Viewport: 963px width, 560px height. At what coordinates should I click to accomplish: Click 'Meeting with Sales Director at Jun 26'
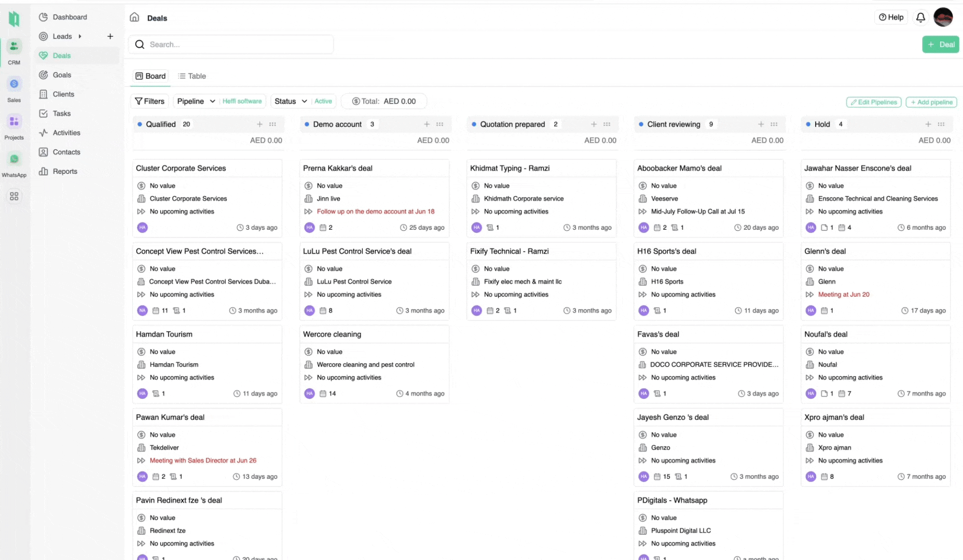(203, 460)
